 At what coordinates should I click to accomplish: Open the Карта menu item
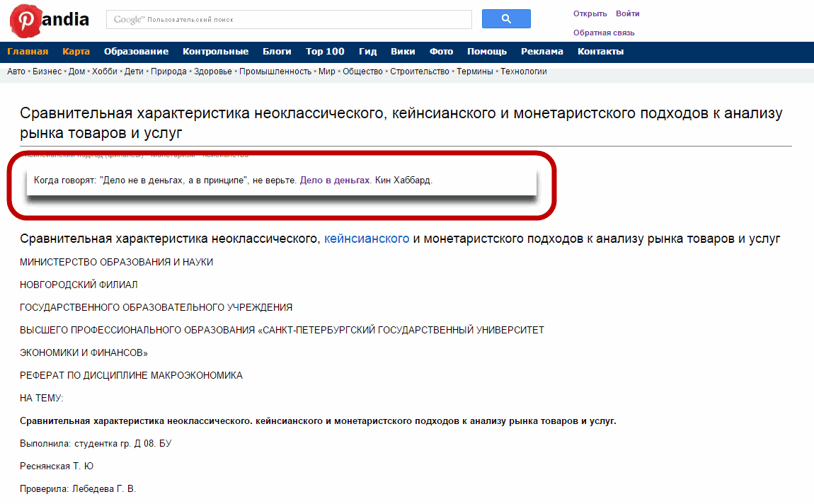[76, 52]
